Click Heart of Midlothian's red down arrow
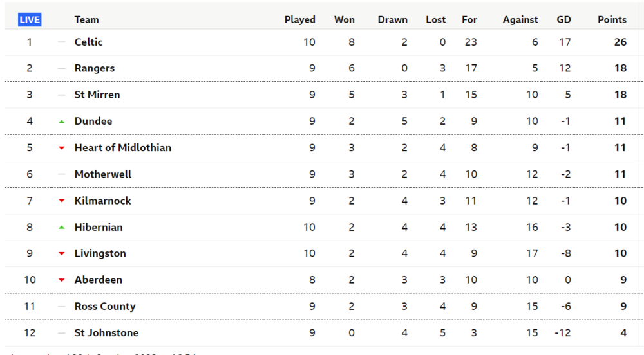 pyautogui.click(x=62, y=148)
